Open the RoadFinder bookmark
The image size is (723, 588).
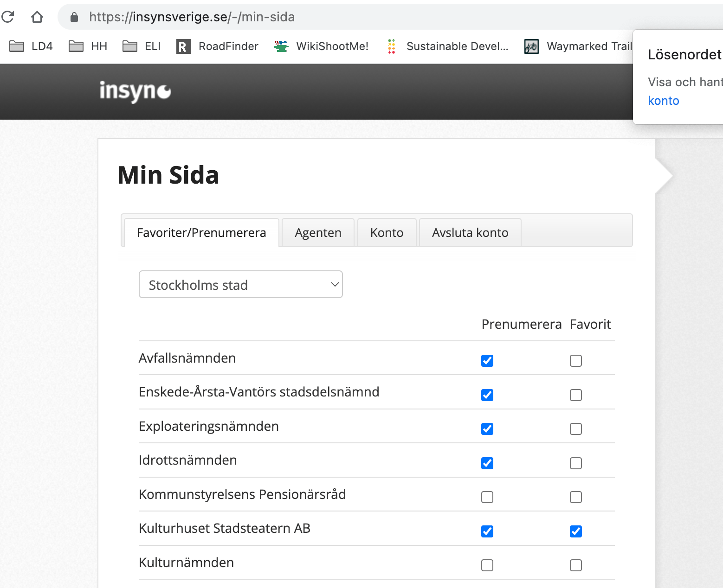tap(218, 46)
